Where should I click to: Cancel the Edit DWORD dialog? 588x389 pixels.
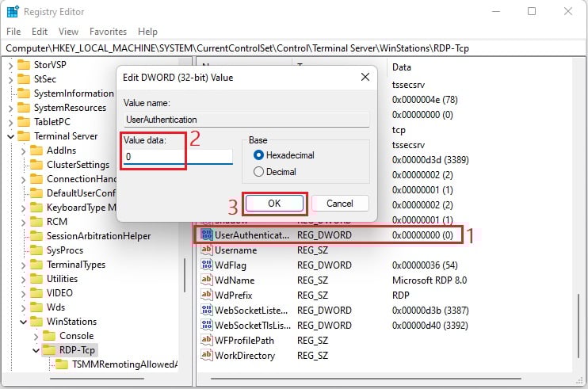coord(340,204)
